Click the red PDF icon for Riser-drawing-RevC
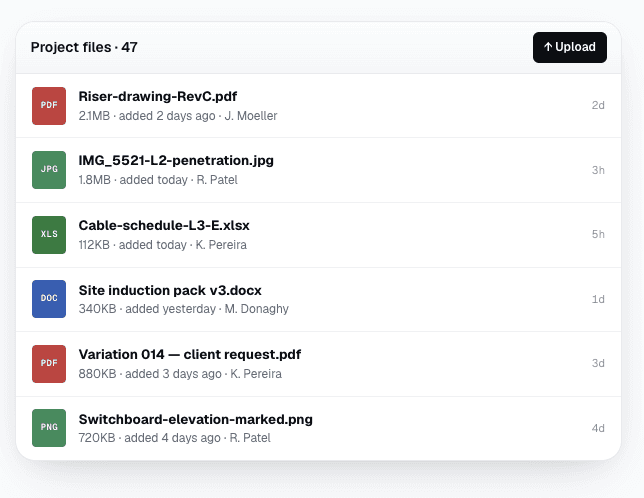The image size is (644, 498). click(49, 106)
